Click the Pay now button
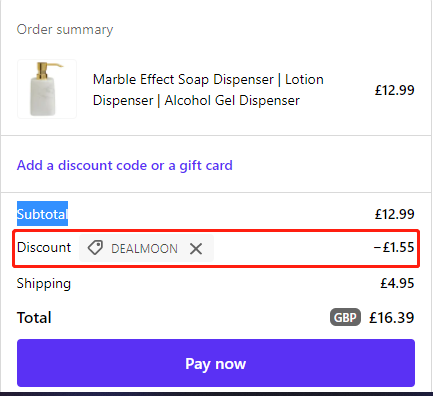This screenshot has width=433, height=396. tap(216, 363)
